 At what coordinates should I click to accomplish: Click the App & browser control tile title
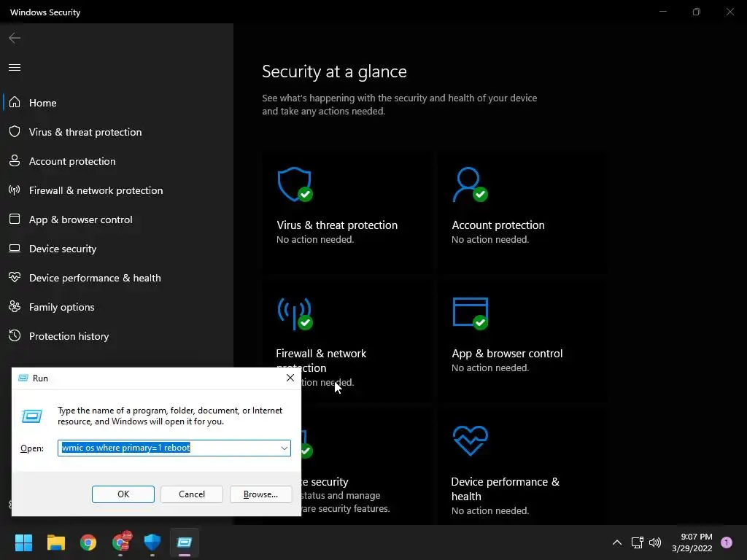pos(507,354)
